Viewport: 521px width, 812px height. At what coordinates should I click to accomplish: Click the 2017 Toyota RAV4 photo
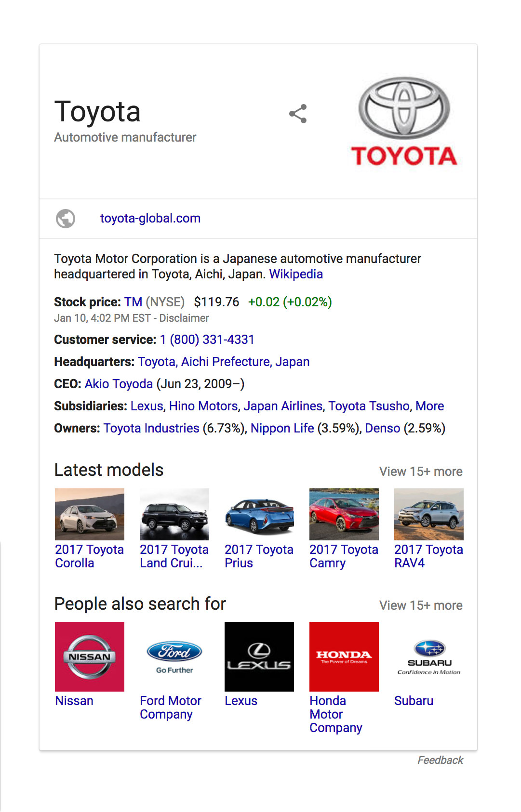click(x=429, y=514)
